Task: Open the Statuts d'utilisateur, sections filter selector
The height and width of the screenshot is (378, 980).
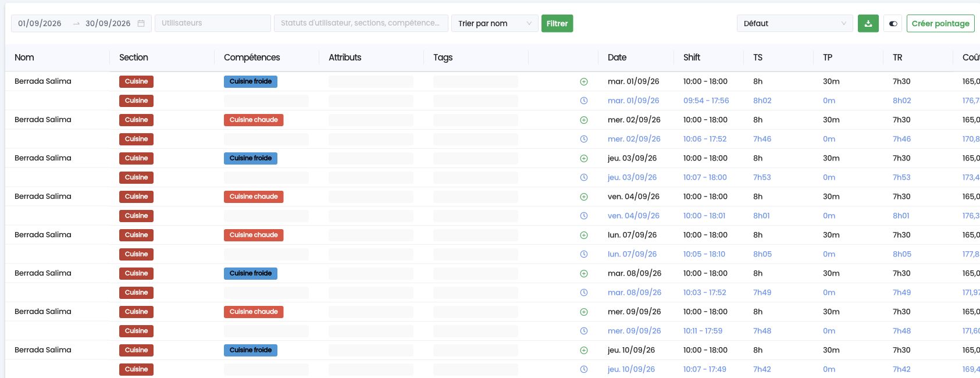Action: (361, 23)
